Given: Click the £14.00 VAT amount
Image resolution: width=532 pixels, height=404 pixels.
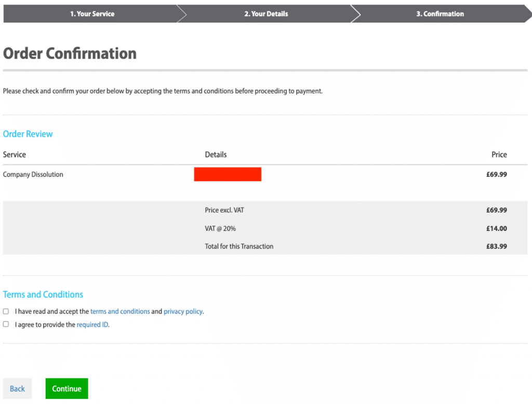Looking at the screenshot, I should coord(496,228).
